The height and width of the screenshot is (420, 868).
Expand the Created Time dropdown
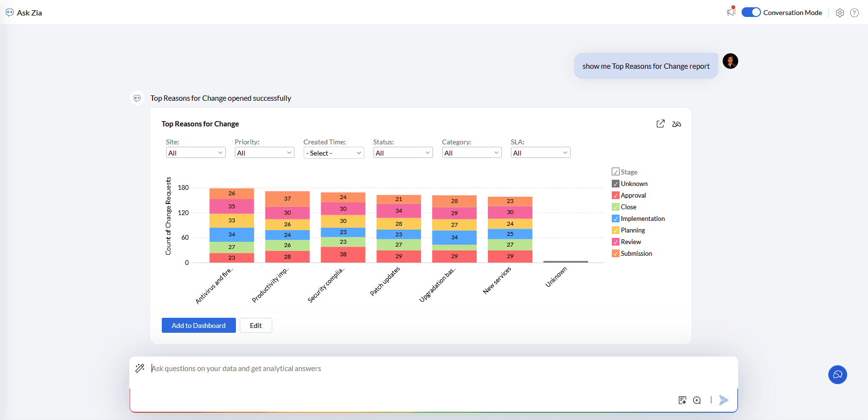point(334,153)
